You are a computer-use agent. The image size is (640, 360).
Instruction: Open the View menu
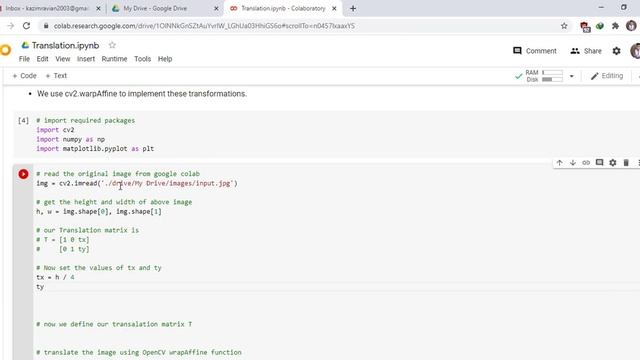(63, 59)
